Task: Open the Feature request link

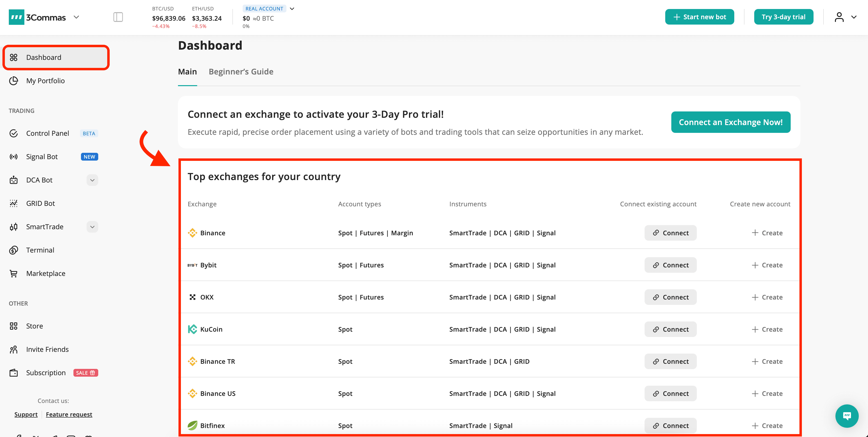Action: [x=69, y=414]
